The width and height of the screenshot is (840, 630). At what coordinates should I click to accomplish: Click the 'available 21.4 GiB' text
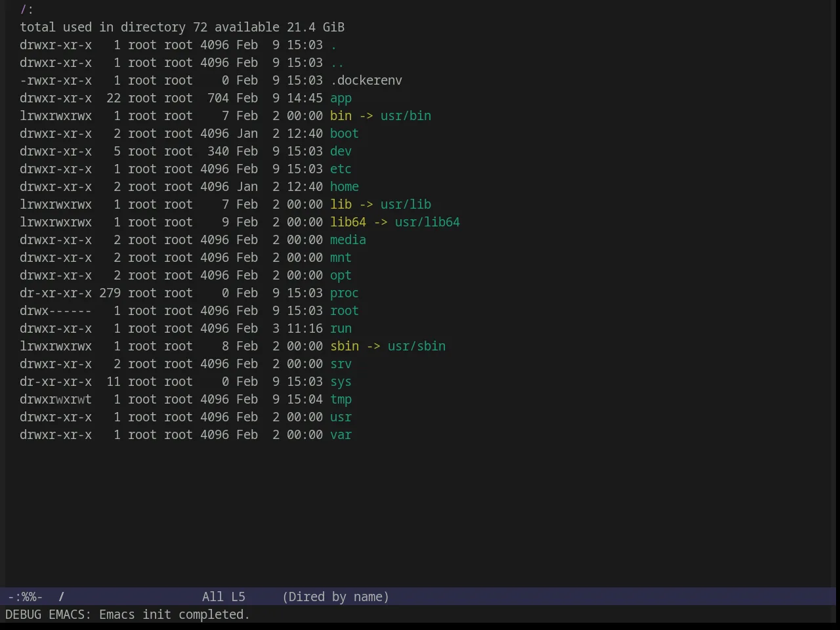[280, 27]
